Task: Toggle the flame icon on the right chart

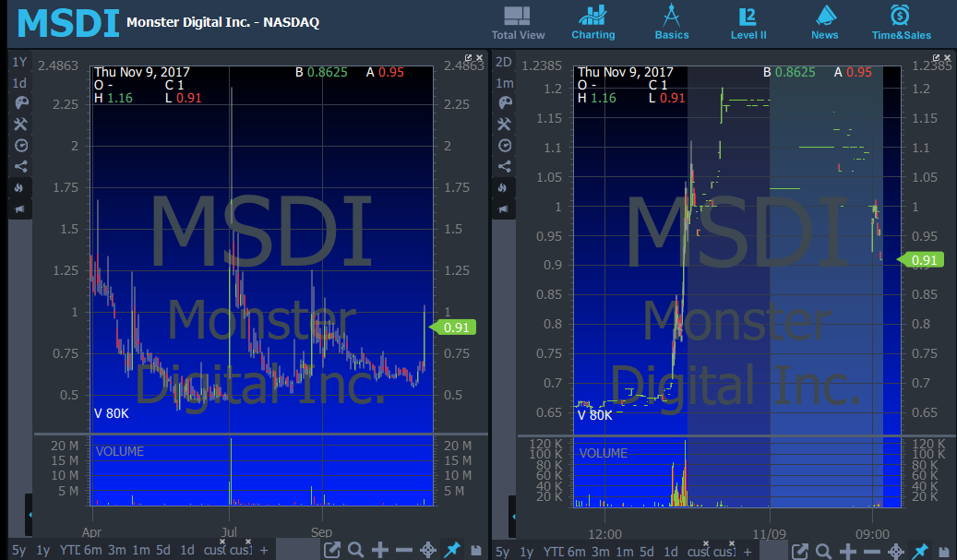Action: (x=503, y=188)
